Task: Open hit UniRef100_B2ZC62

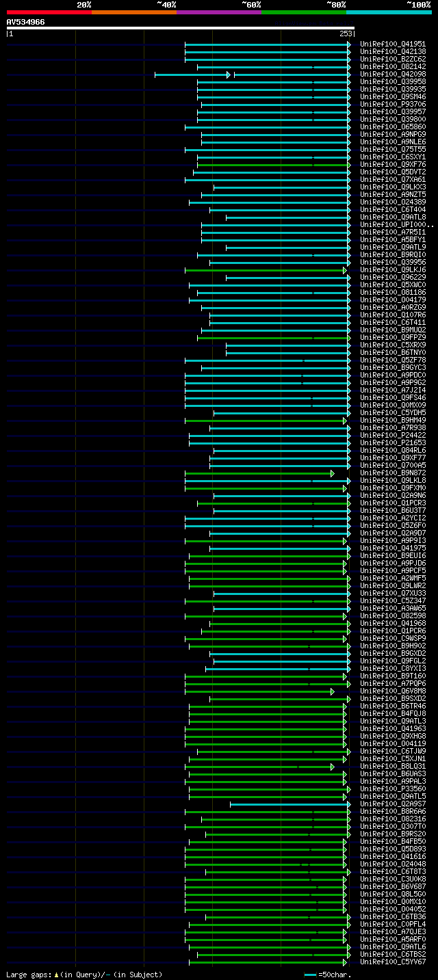Action: pyautogui.click(x=393, y=59)
